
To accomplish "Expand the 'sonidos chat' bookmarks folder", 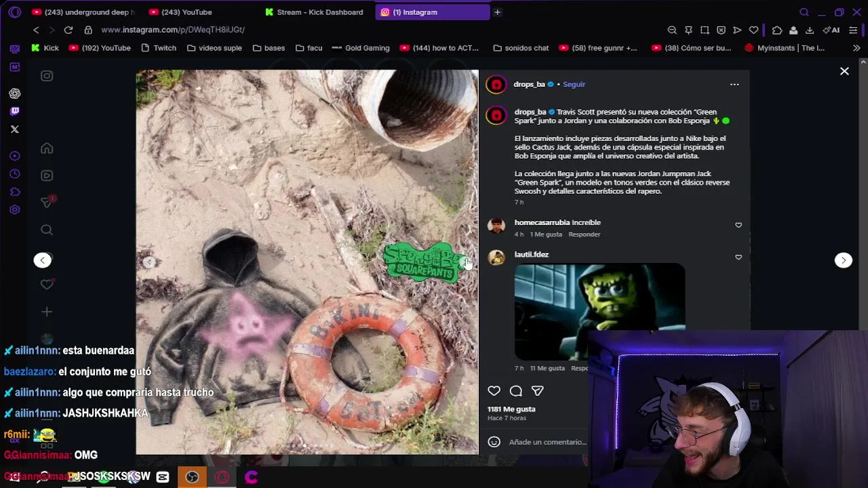I will pyautogui.click(x=521, y=48).
